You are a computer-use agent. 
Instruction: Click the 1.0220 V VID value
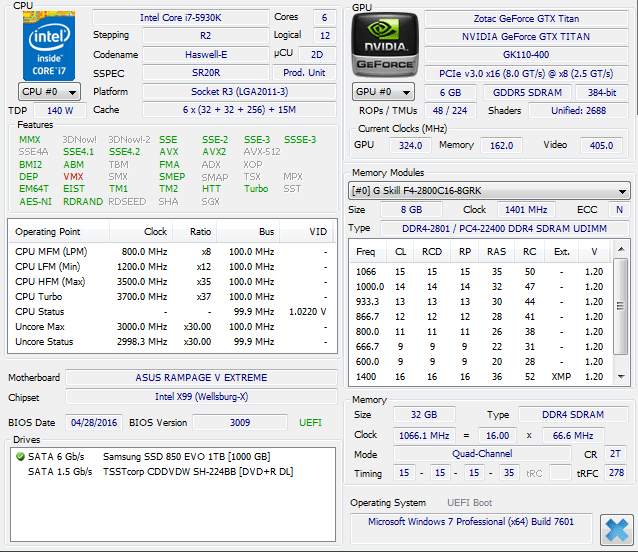click(x=308, y=312)
